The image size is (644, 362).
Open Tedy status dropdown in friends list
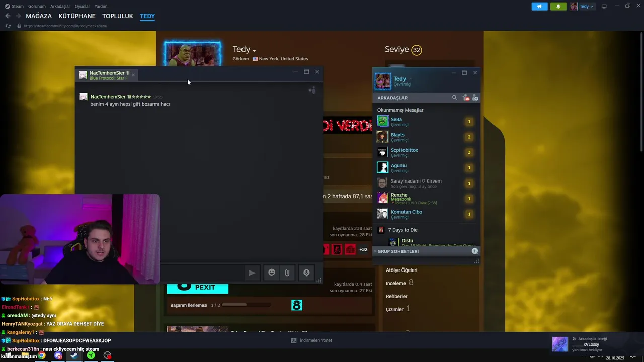(x=410, y=79)
